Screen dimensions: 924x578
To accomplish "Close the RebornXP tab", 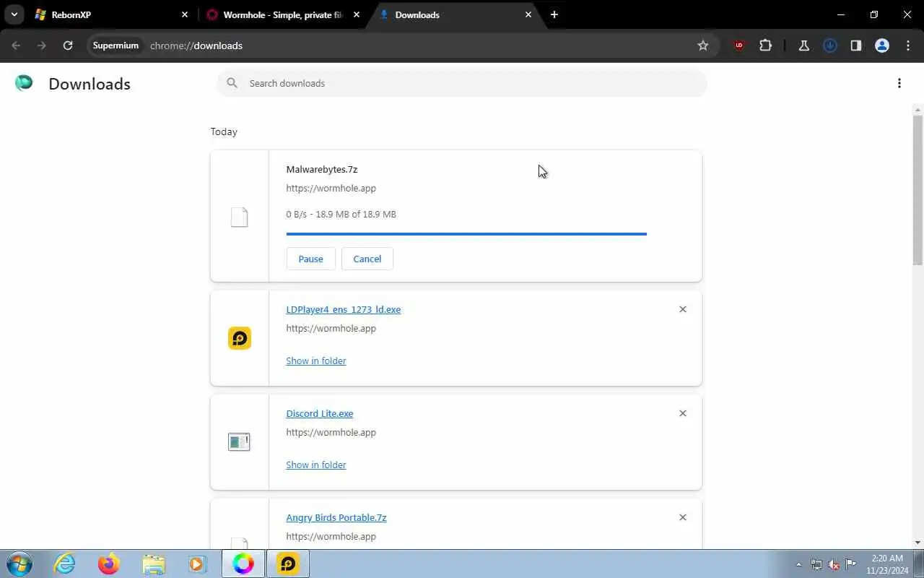I will pyautogui.click(x=185, y=14).
